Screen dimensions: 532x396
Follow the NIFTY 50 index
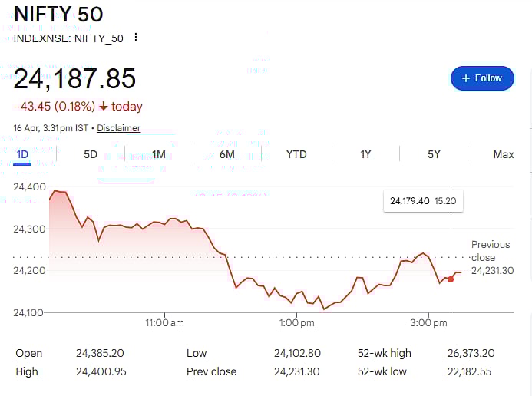[x=482, y=78]
